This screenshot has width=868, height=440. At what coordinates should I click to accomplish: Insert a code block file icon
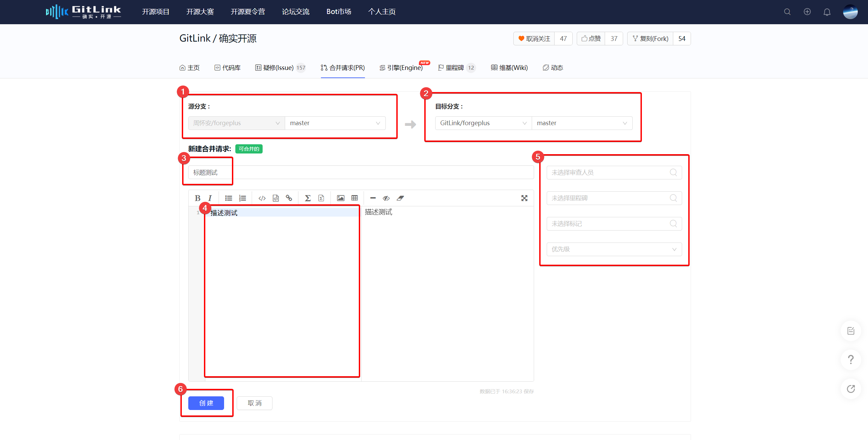point(276,198)
